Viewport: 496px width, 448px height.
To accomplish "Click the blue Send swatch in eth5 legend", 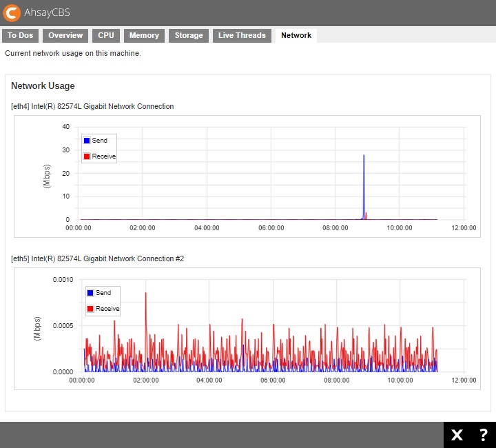I will (x=90, y=293).
